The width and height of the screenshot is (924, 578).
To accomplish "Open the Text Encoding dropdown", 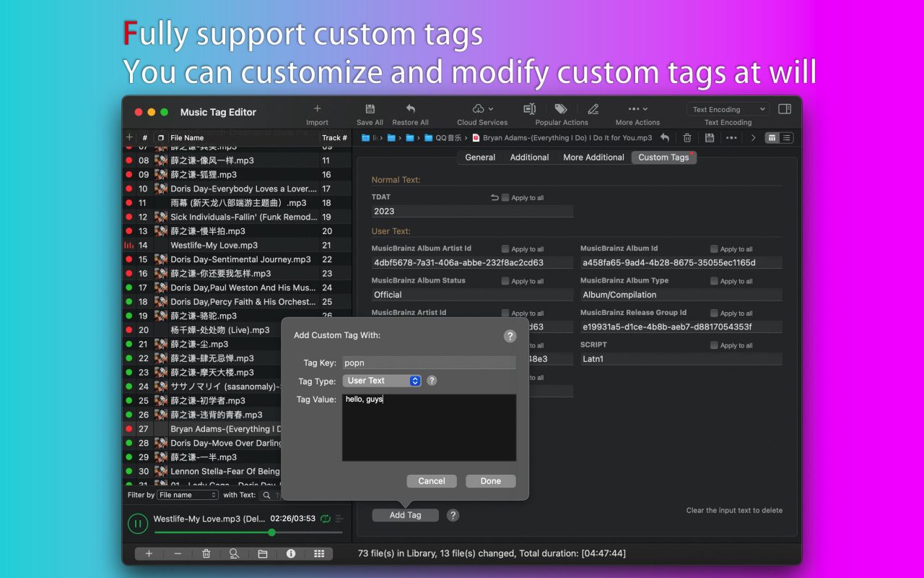I will [x=728, y=109].
